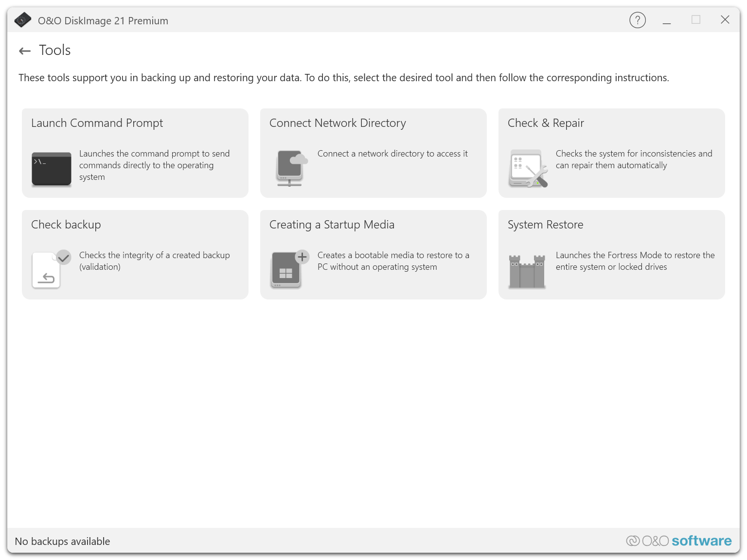Image resolution: width=747 pixels, height=560 pixels.
Task: Minimize the DiskImage window
Action: (666, 20)
